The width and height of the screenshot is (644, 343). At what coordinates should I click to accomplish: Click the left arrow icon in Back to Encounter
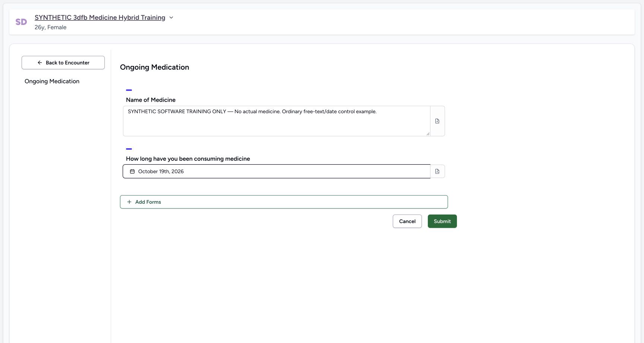tap(40, 63)
